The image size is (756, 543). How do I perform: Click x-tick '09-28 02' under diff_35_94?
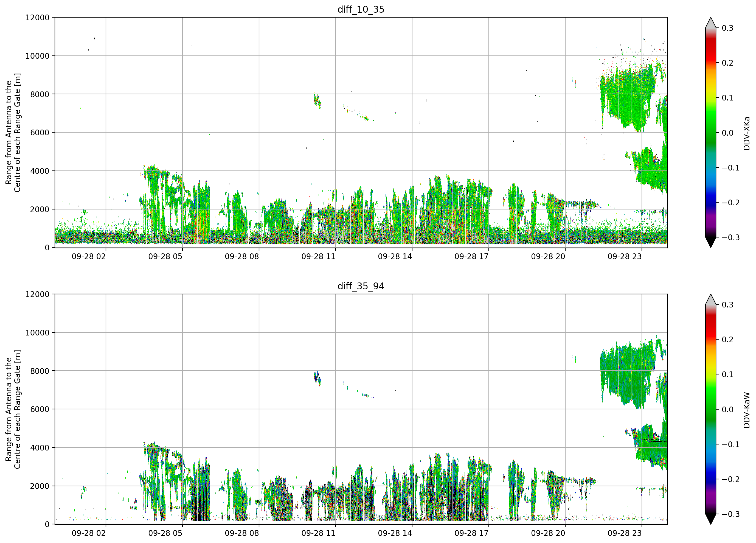(x=89, y=533)
